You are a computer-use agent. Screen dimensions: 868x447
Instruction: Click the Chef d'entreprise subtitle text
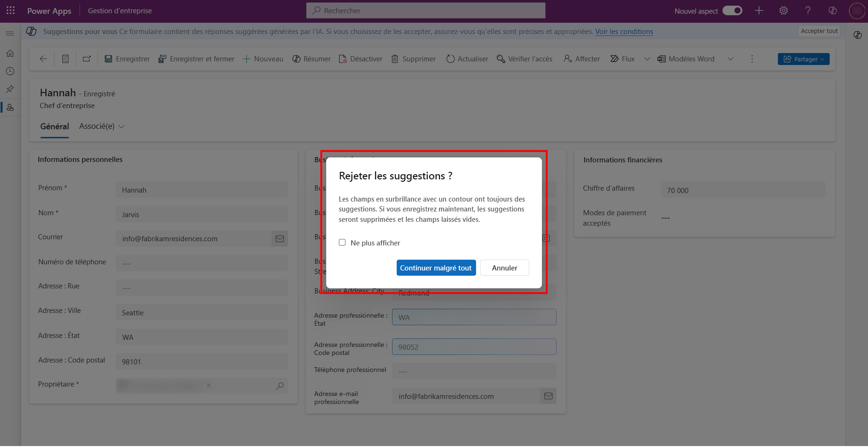click(x=67, y=106)
